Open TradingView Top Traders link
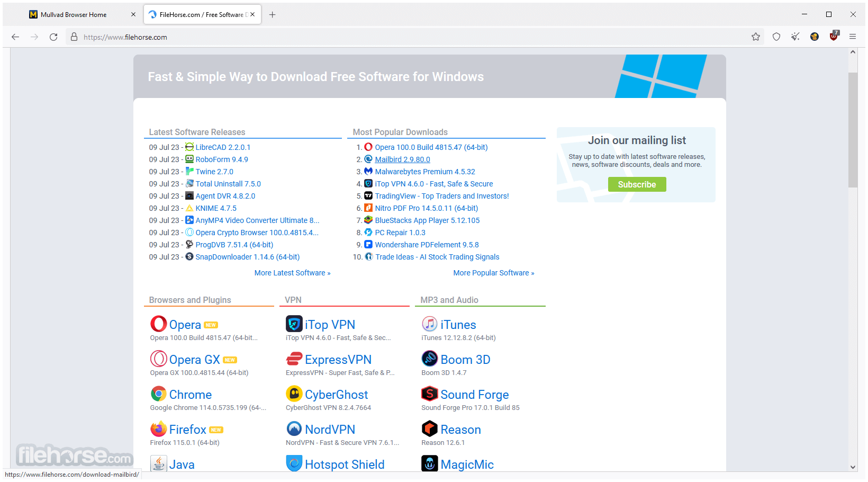Screen dimensions: 868x482 (x=442, y=196)
